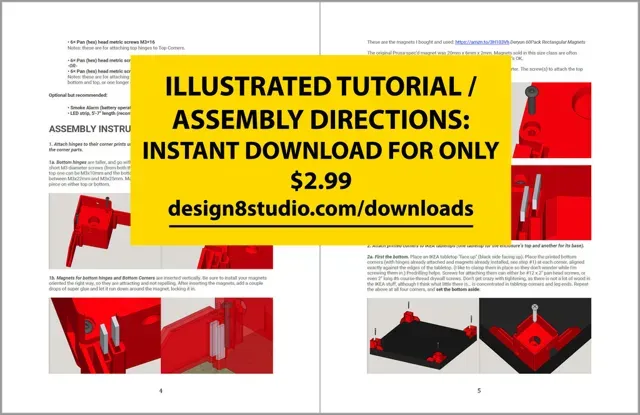Open the countersunk screw illustration, right page top
Screen dimensions: 640x415
click(551, 120)
